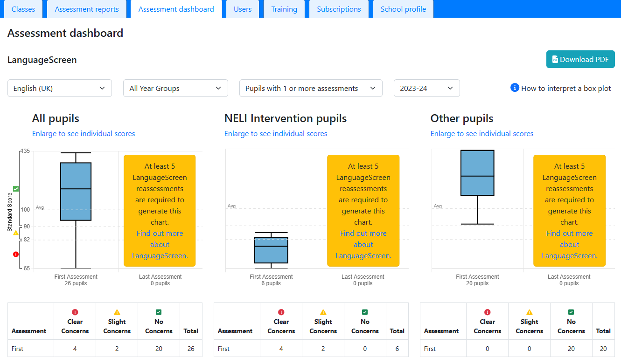
Task: Open the Assessment reports tab
Action: 87,9
